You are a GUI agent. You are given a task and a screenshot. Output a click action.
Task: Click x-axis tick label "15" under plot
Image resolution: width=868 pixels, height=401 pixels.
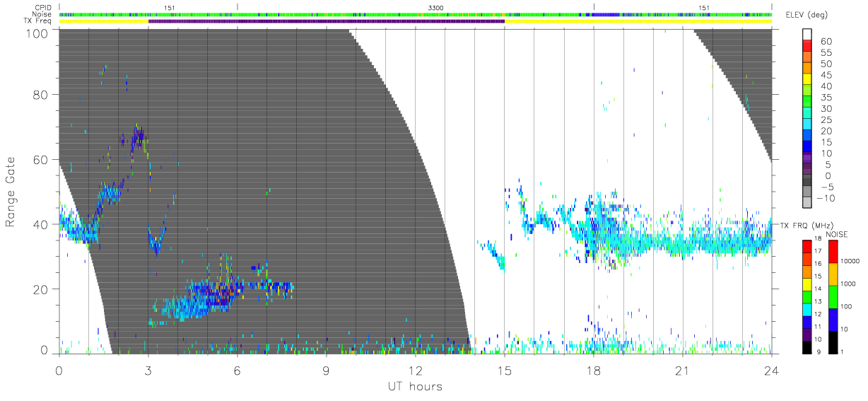504,370
